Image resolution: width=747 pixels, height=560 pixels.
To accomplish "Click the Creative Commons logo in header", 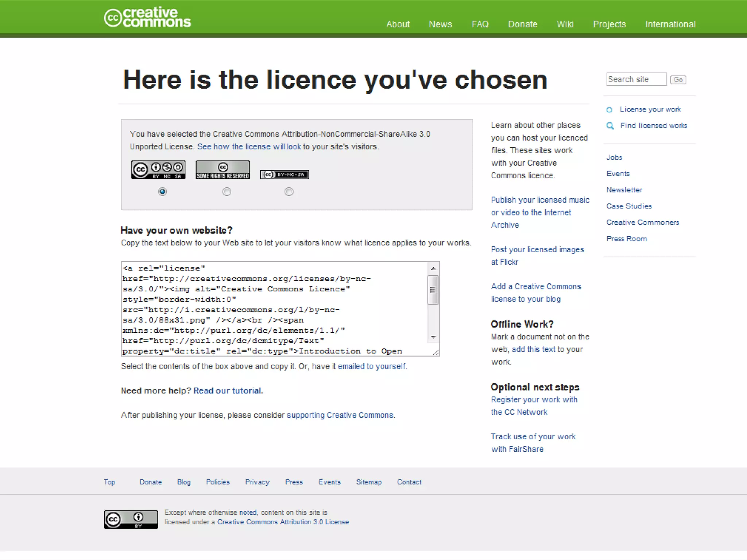I will [147, 17].
